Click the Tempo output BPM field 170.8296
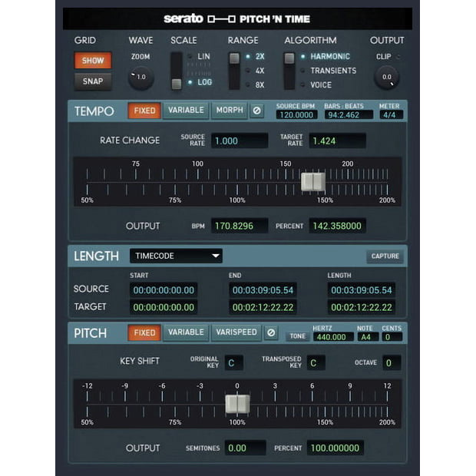Image resolution: width=476 pixels, height=476 pixels. pyautogui.click(x=240, y=226)
